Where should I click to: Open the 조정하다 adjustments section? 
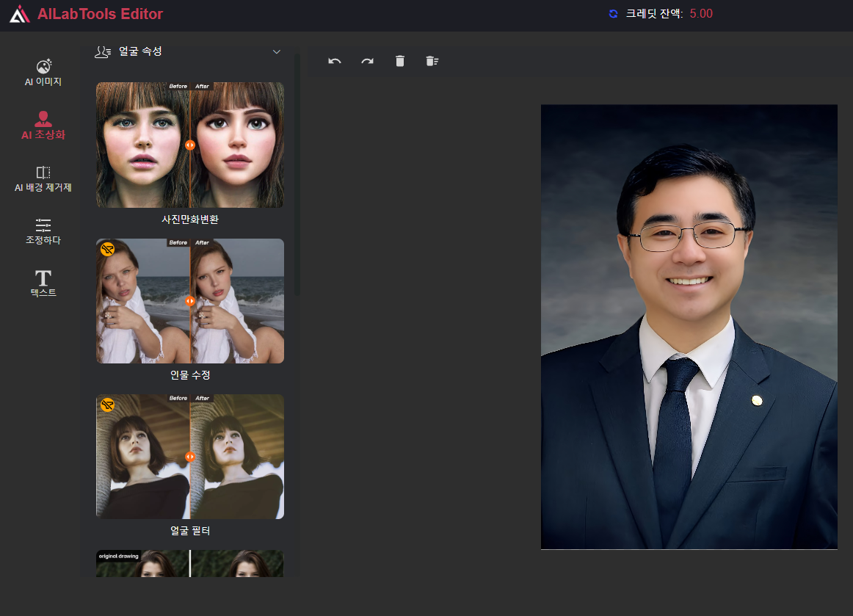click(x=43, y=231)
